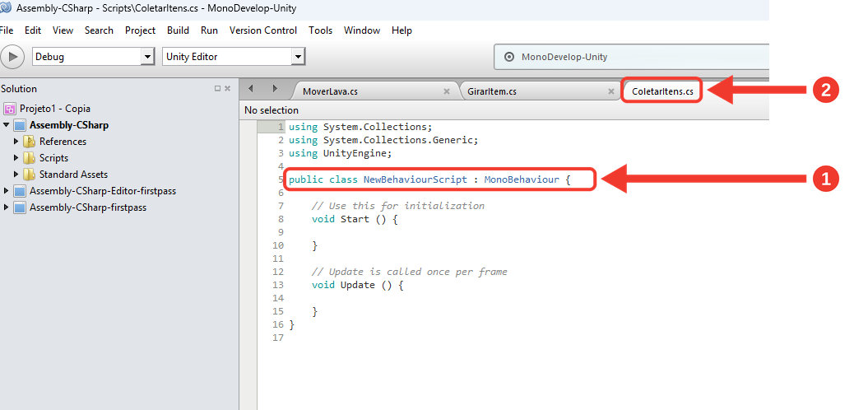The height and width of the screenshot is (410, 868).
Task: Click line number 17 in the gutter
Action: tap(278, 338)
